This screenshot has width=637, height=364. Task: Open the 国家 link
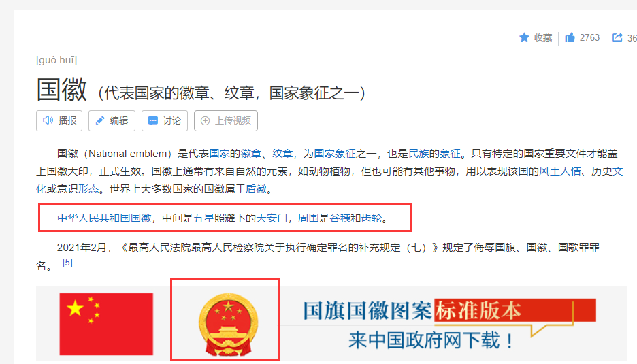[219, 154]
